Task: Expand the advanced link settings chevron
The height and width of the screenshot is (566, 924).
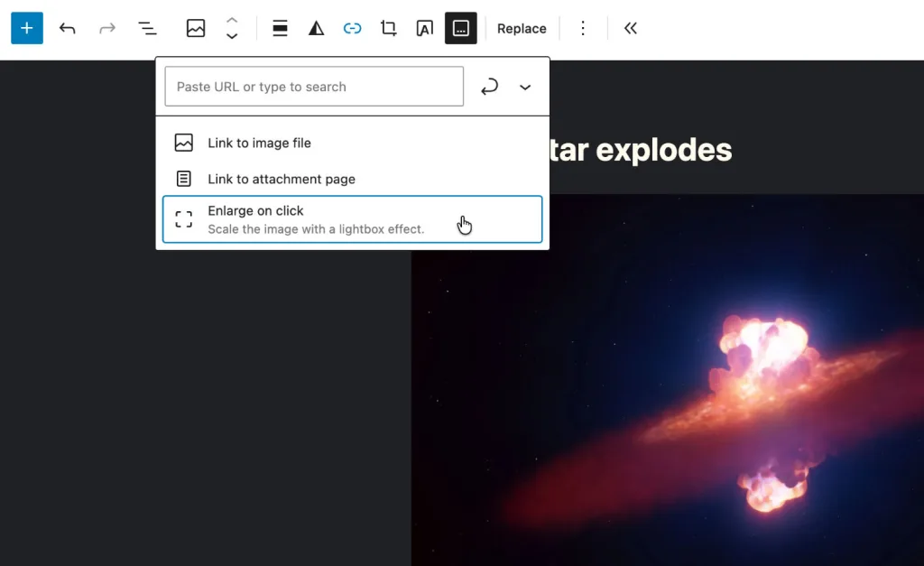Action: pos(525,87)
